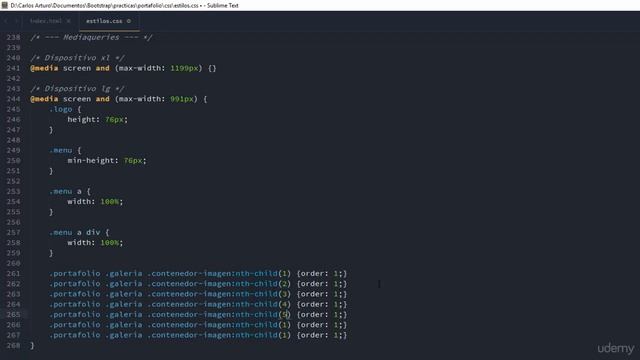Click the nth-child(1) rule on line 261
This screenshot has width=640, height=360.
click(x=198, y=273)
